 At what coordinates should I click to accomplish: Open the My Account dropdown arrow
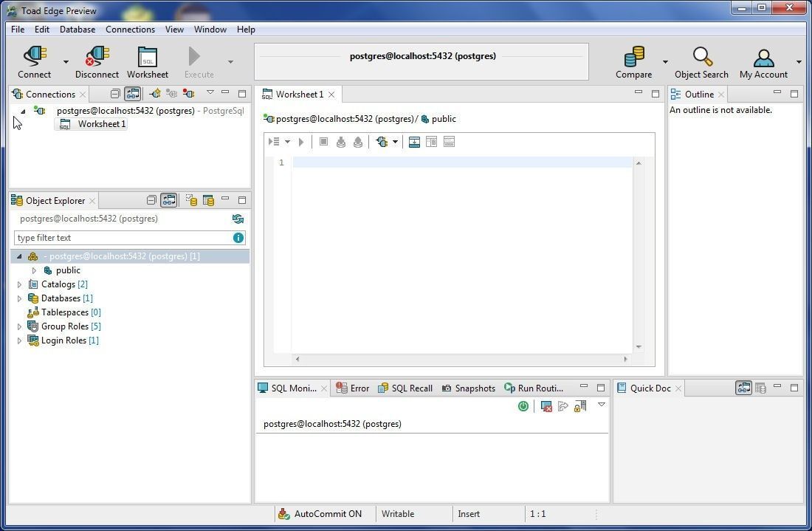pos(799,61)
